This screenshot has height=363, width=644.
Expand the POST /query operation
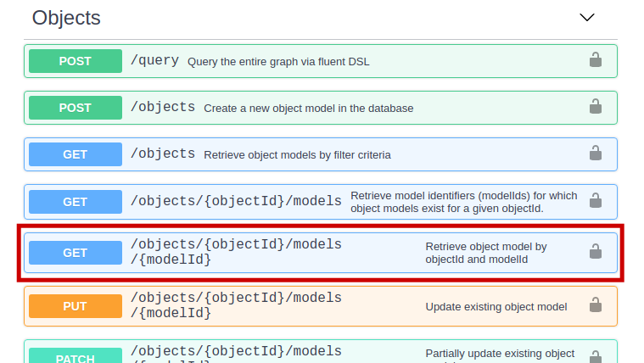pos(76,61)
